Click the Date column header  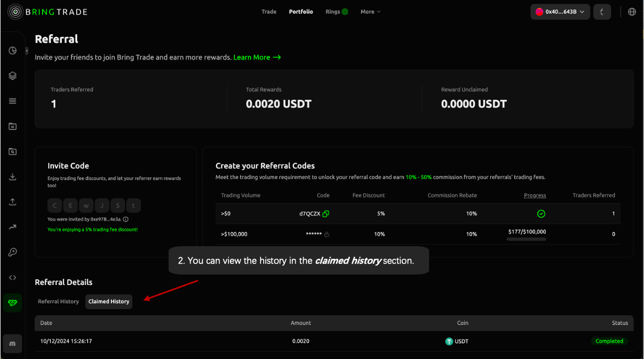pyautogui.click(x=46, y=323)
